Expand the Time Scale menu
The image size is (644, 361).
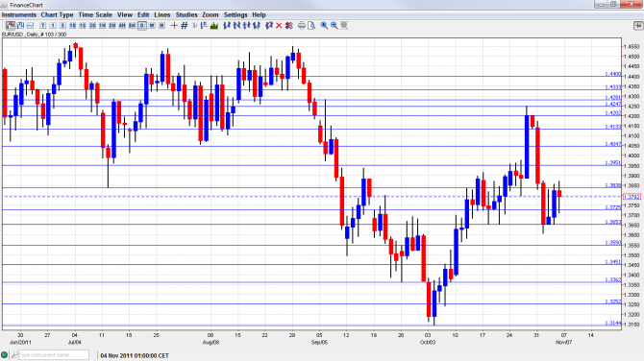click(95, 14)
